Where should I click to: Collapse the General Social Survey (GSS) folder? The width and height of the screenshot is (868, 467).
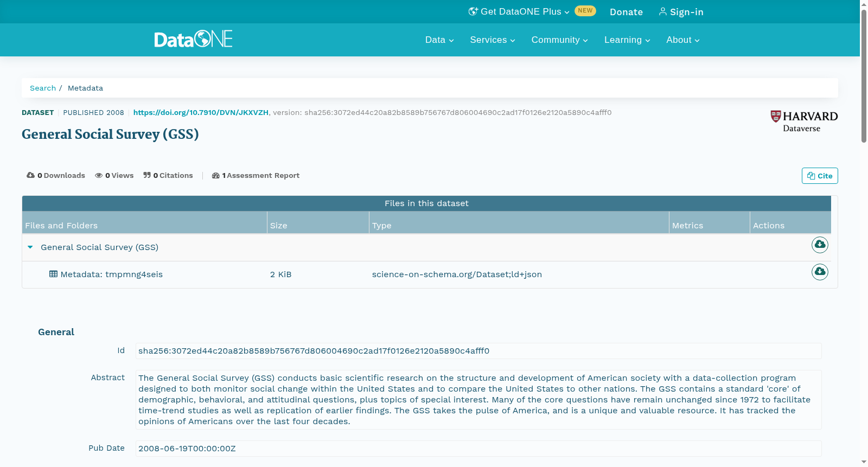pos(30,247)
